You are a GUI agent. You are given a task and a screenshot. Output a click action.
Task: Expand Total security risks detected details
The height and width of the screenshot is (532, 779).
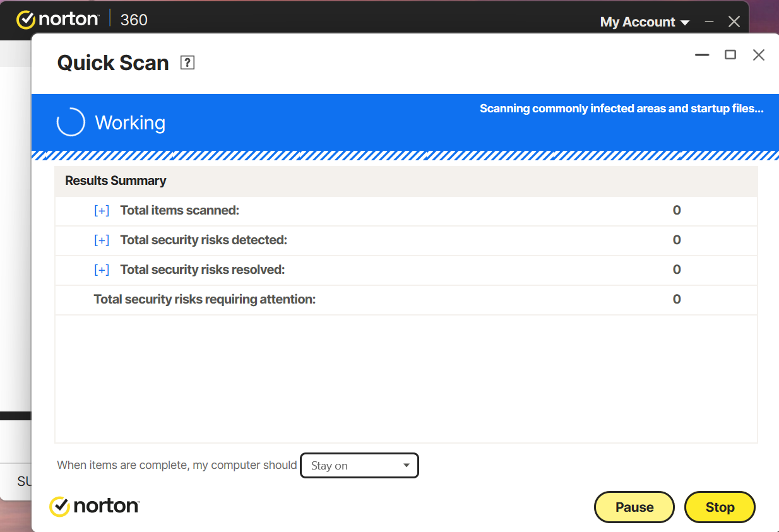click(102, 240)
